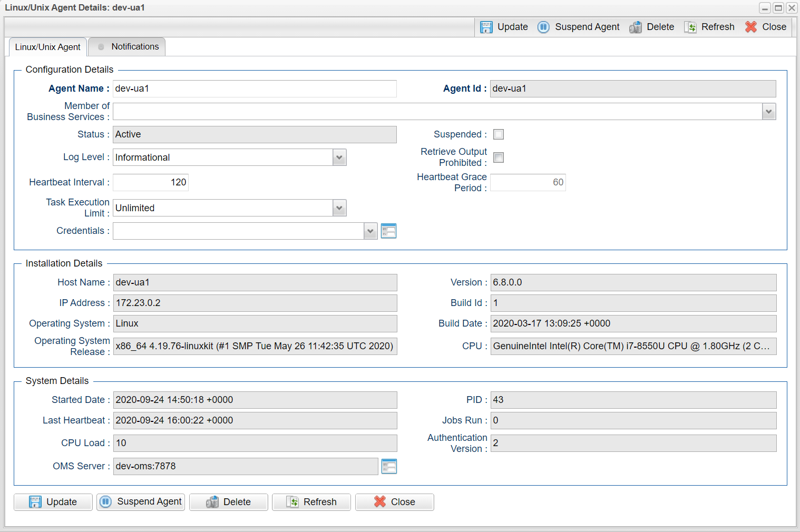Toggle the Suspended checkbox
This screenshot has width=800, height=532.
pos(499,135)
